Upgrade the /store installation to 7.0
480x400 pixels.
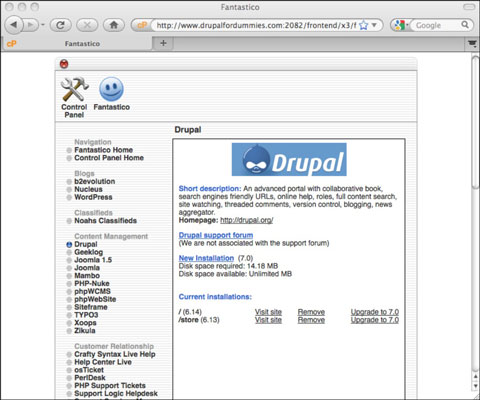pos(375,320)
